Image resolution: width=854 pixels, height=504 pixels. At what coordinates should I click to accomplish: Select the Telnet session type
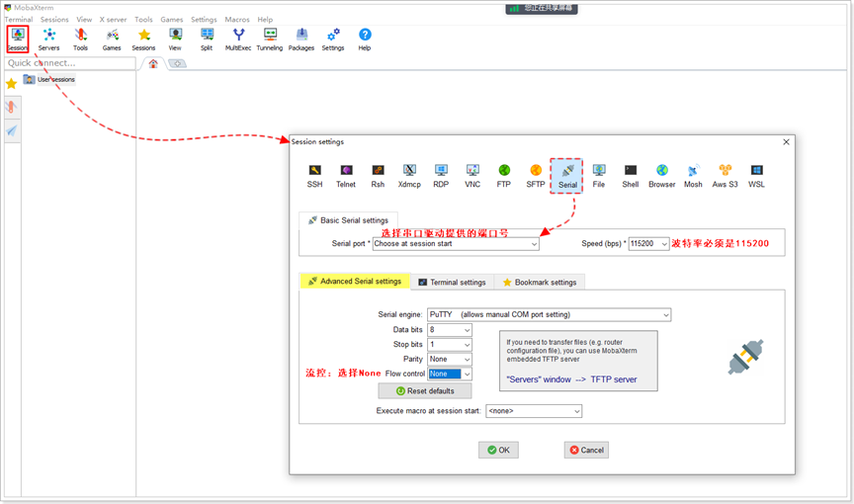click(x=346, y=176)
